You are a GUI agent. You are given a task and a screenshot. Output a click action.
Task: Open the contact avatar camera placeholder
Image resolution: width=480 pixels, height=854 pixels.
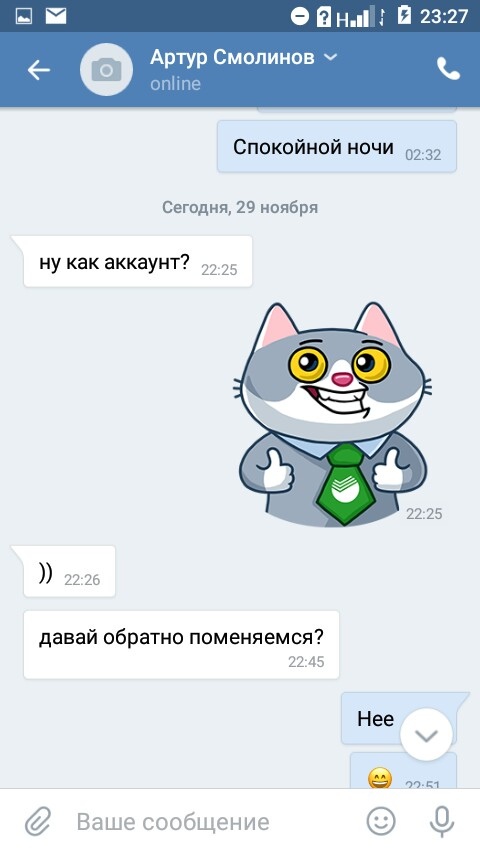point(106,70)
